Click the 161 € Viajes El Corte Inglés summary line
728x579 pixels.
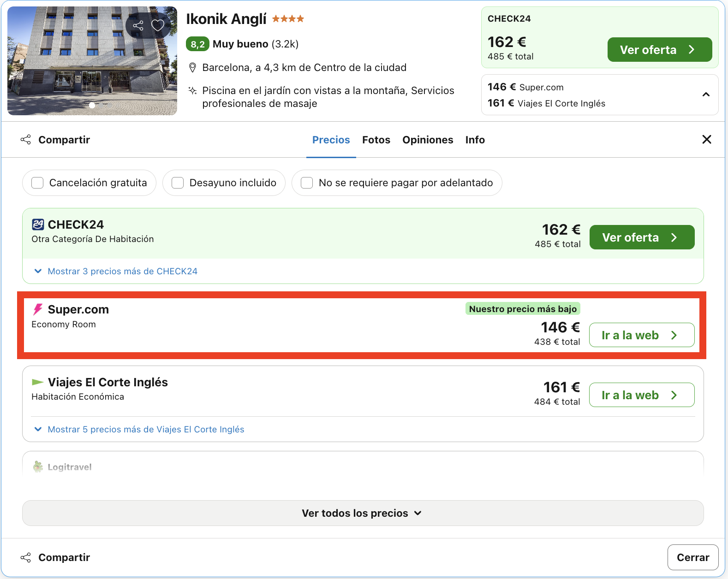click(x=546, y=103)
